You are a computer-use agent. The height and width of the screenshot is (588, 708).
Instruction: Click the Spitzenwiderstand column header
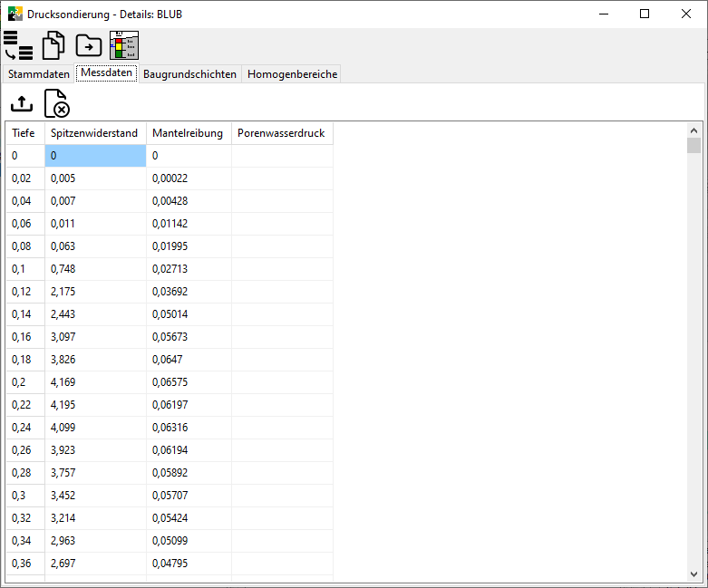[95, 133]
